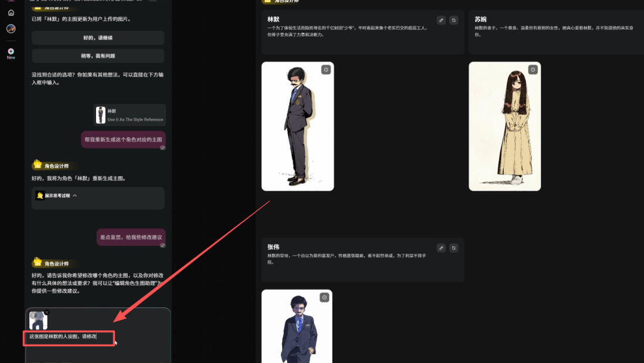The width and height of the screenshot is (644, 363).
Task: Open history clock icon on 张伟 portrait
Action: click(326, 297)
